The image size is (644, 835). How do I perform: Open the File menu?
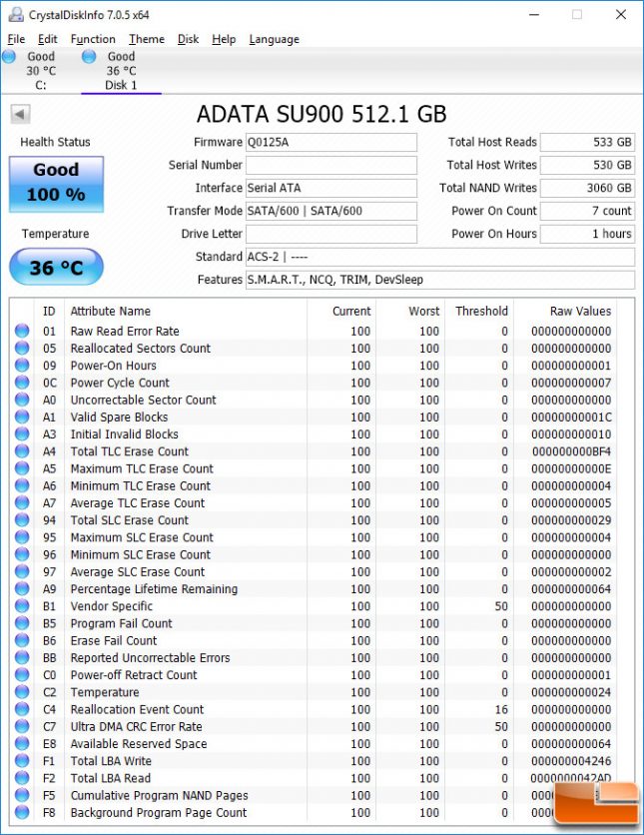point(16,39)
